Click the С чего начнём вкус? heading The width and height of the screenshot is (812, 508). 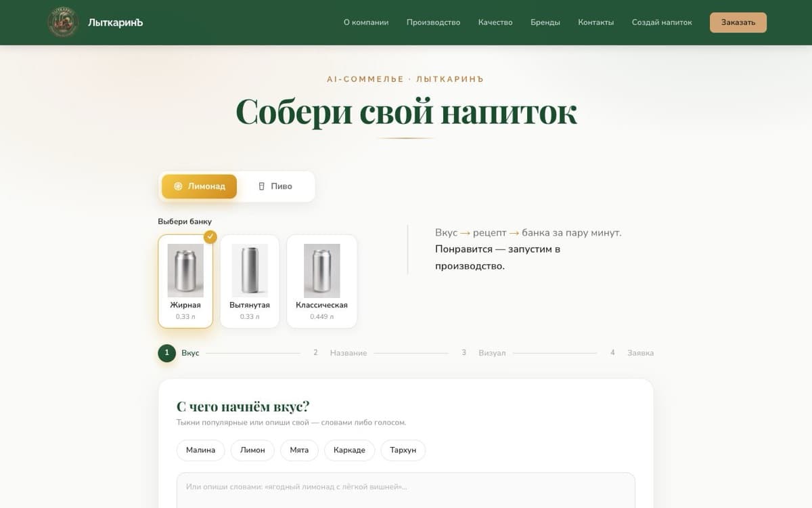243,406
